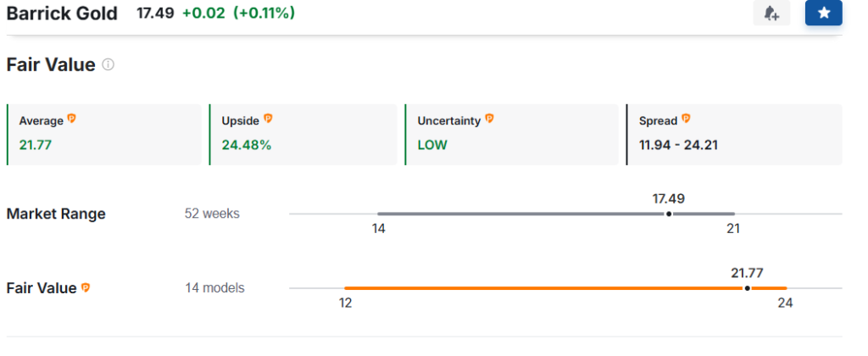Select the Uncertainty LOW card
The height and width of the screenshot is (356, 868).
tap(511, 135)
